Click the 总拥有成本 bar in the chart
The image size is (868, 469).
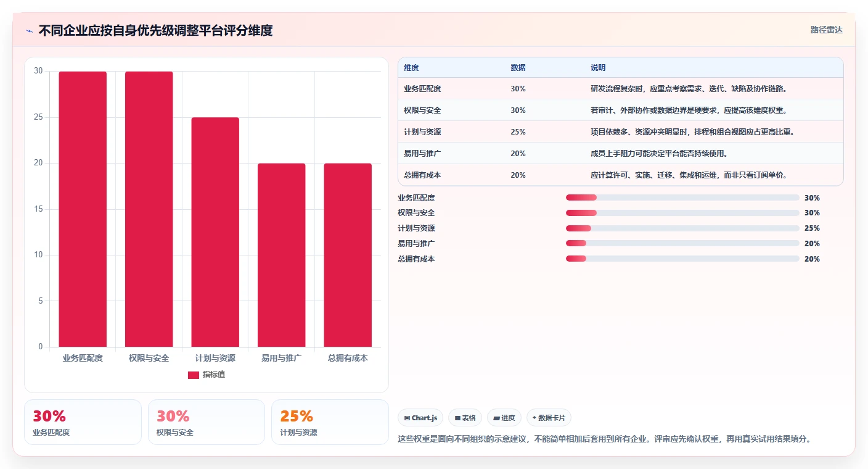point(348,255)
